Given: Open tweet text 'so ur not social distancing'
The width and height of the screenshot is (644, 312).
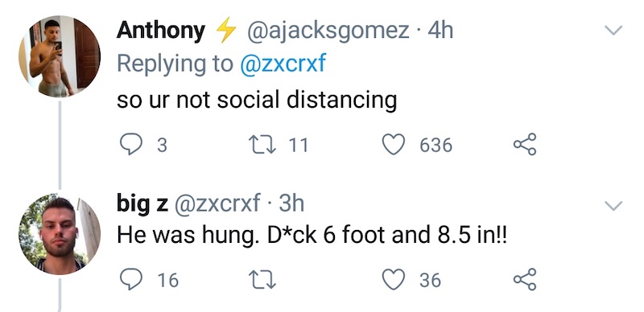Looking at the screenshot, I should click(257, 101).
